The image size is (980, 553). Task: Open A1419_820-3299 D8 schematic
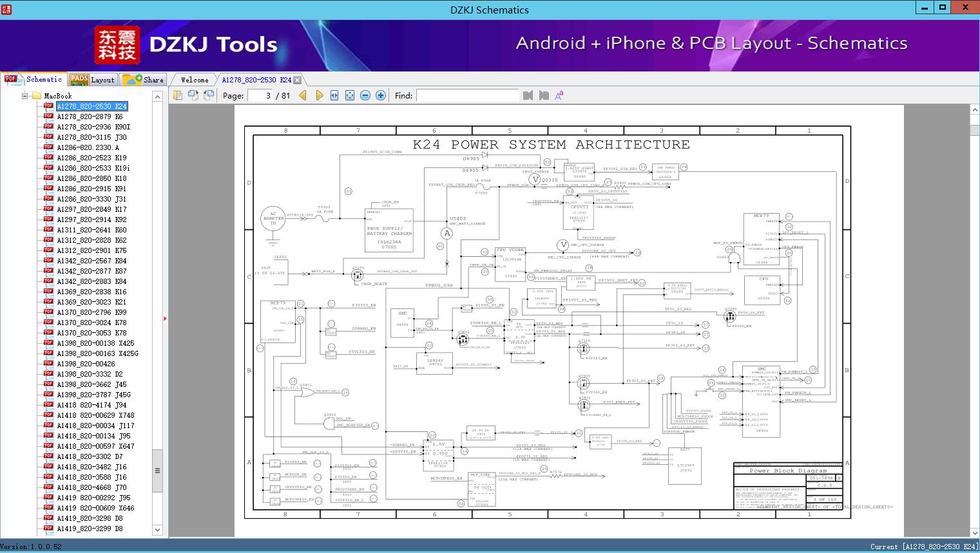pyautogui.click(x=90, y=529)
